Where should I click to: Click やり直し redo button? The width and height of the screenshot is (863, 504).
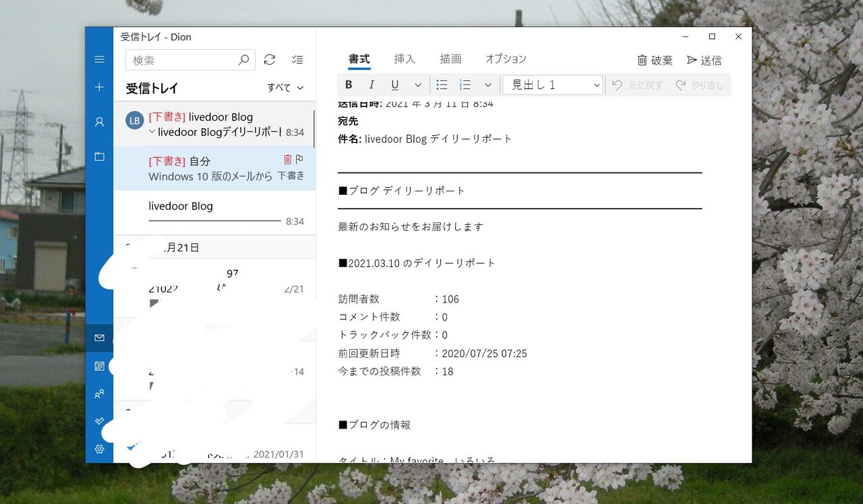click(x=700, y=85)
